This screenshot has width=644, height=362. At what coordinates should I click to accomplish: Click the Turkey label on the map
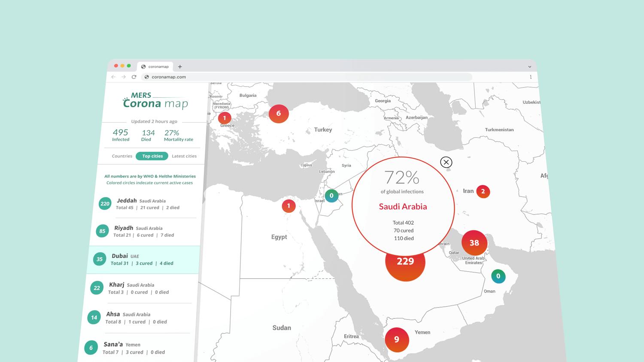tap(323, 130)
